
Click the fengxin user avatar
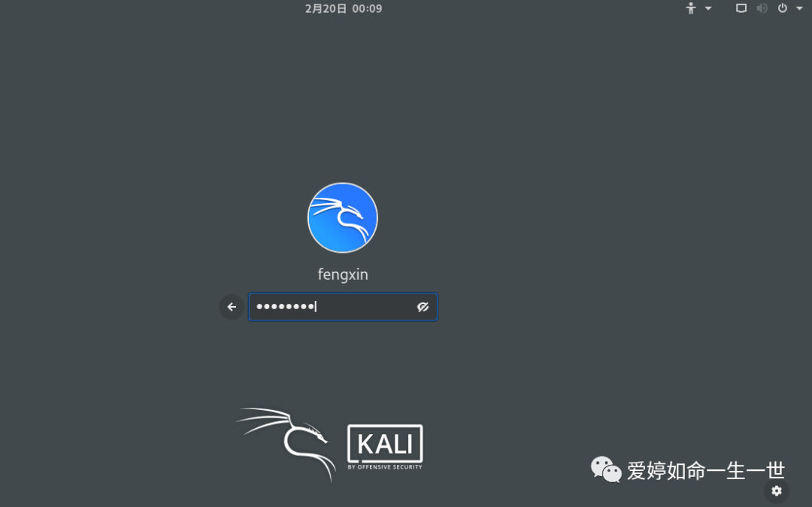pyautogui.click(x=343, y=217)
